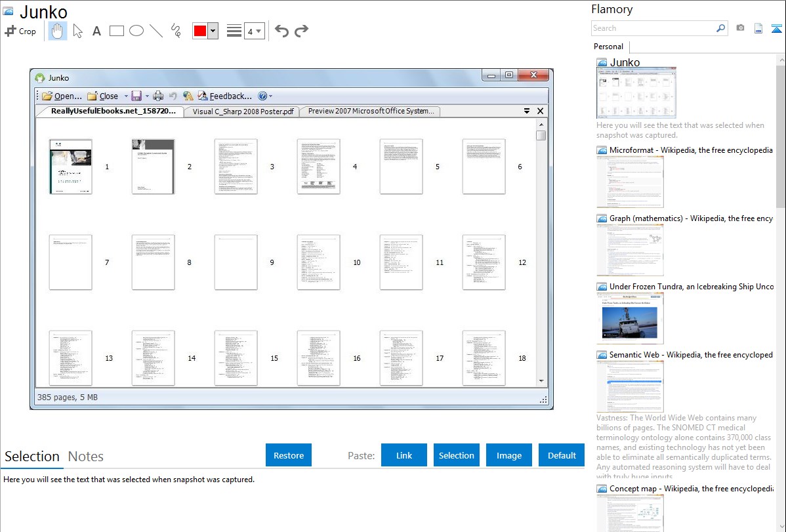Select the rectangle drawing tool

click(116, 31)
